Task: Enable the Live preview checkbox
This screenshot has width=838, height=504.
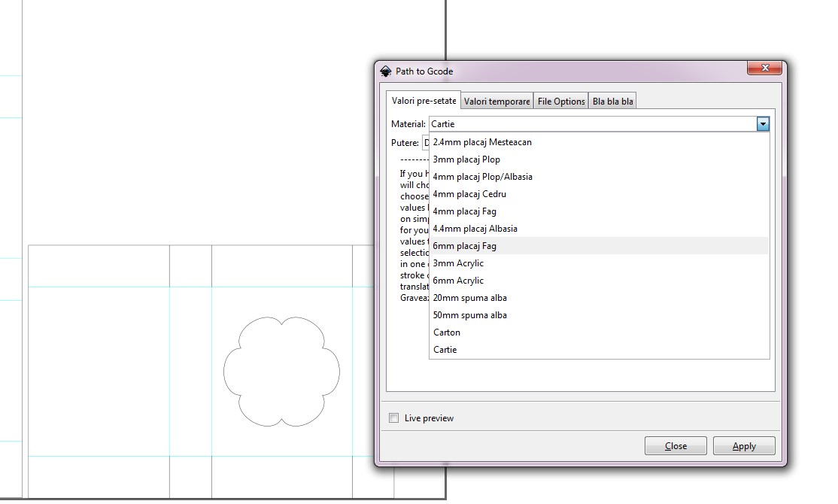Action: tap(393, 418)
